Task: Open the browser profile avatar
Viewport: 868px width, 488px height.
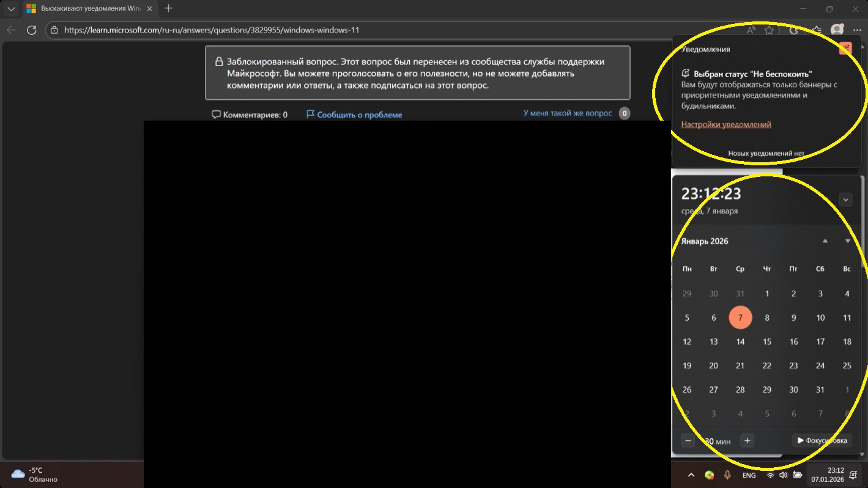Action: coord(837,29)
